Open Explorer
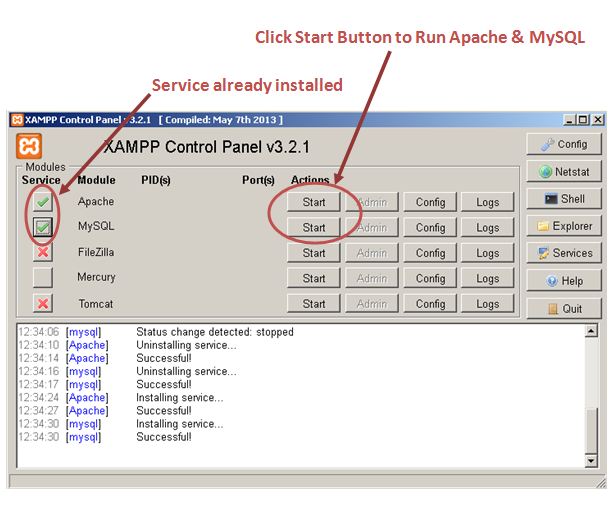The image size is (616, 515). [x=564, y=226]
